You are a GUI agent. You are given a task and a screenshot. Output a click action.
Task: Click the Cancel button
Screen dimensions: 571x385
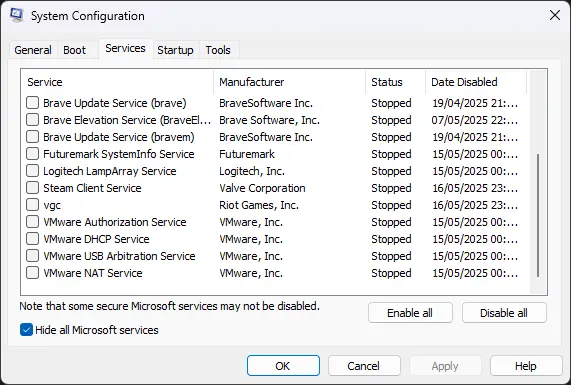click(x=364, y=366)
